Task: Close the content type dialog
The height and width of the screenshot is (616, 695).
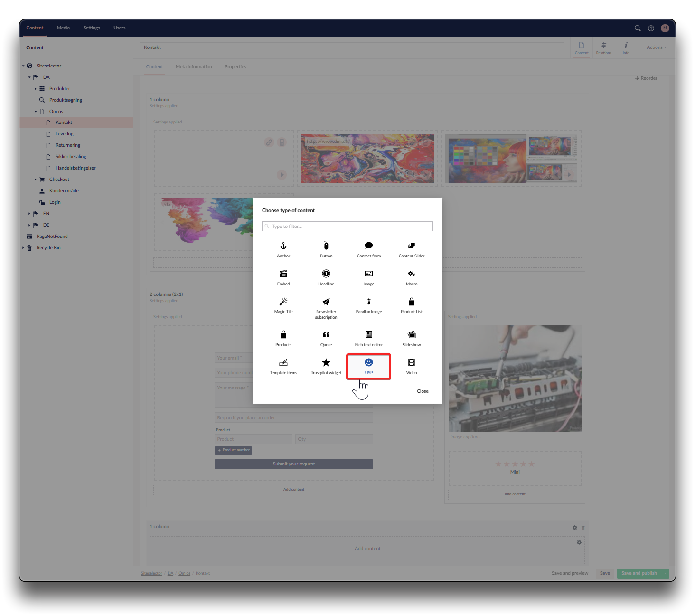Action: [x=423, y=391]
